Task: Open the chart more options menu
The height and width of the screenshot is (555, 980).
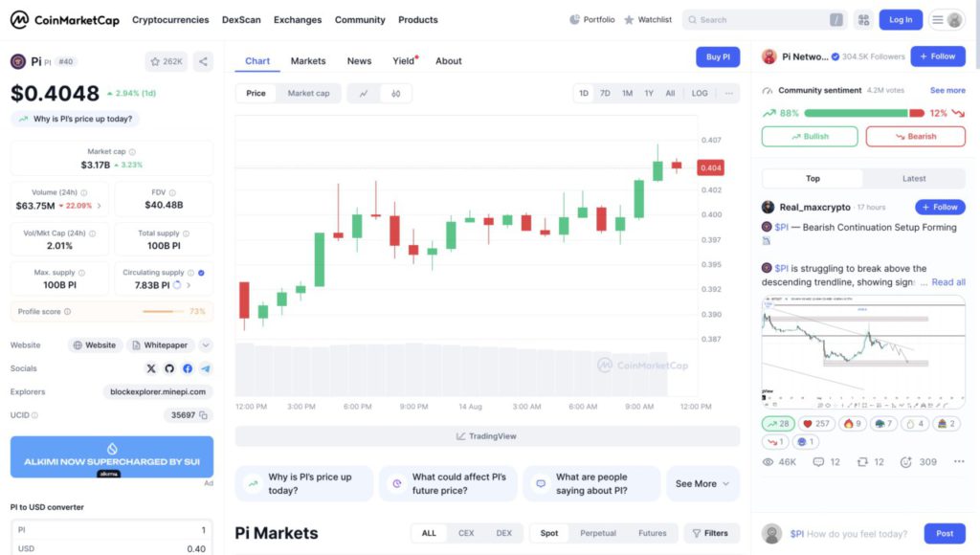Action: tap(729, 94)
